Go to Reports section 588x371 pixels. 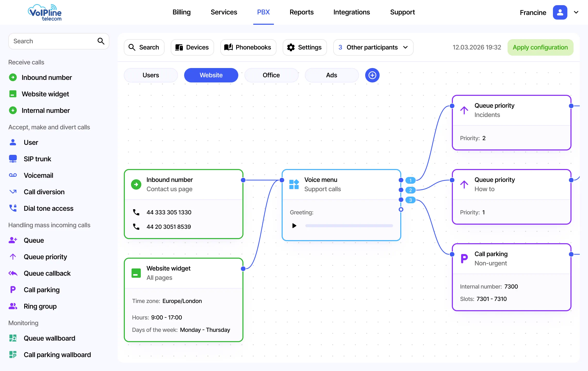click(301, 12)
